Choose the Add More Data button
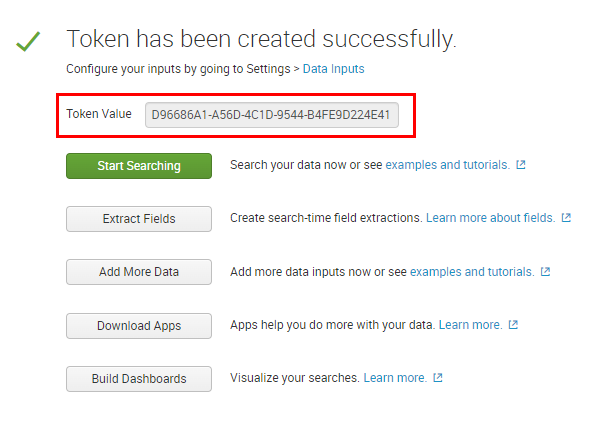 coord(139,272)
